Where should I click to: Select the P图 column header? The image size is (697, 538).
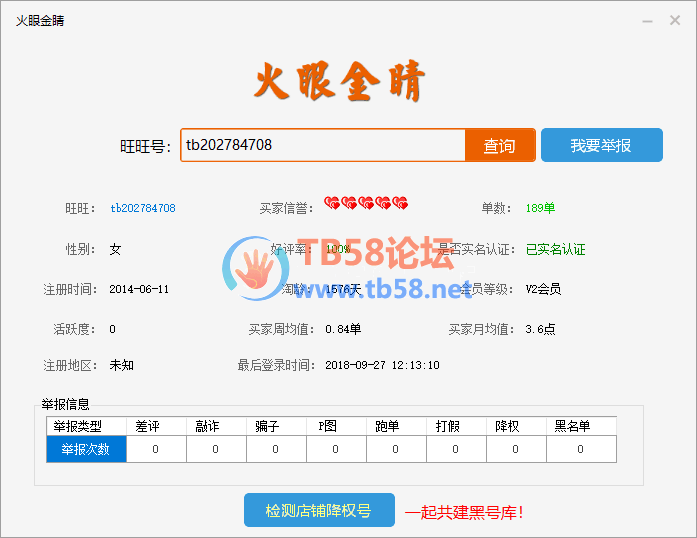click(327, 426)
